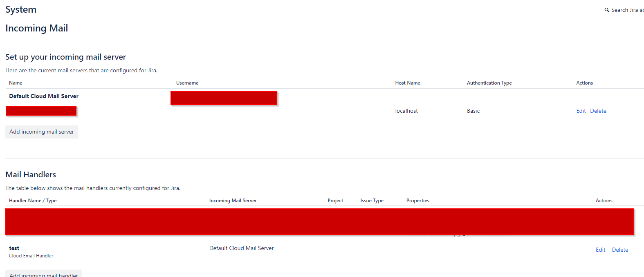Viewport: 644px width, 277px height.
Task: Click the Project column header
Action: pyautogui.click(x=335, y=201)
